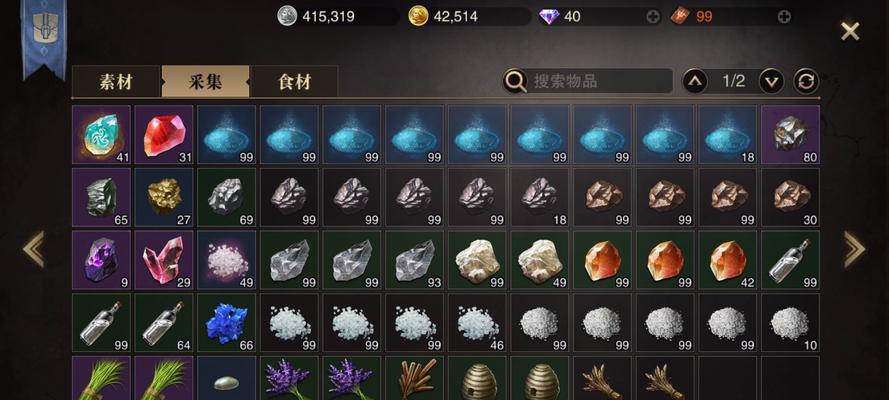Select the orange amber gem with 42 count
The width and height of the screenshot is (889, 400).
tap(728, 259)
